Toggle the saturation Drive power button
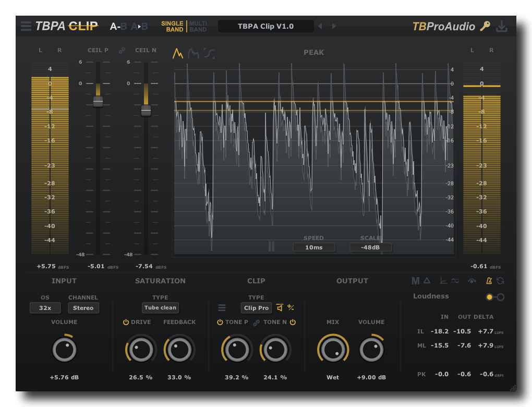The height and width of the screenshot is (407, 532). pyautogui.click(x=126, y=322)
